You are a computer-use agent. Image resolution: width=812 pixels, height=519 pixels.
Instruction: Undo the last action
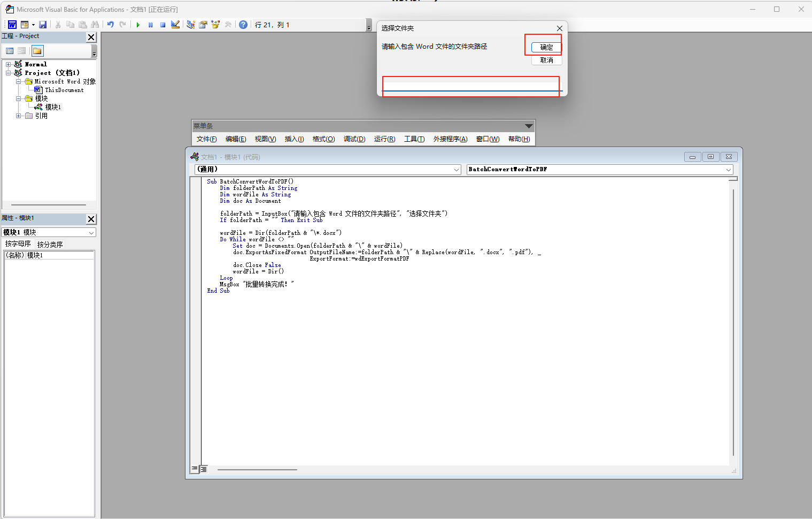(x=110, y=25)
